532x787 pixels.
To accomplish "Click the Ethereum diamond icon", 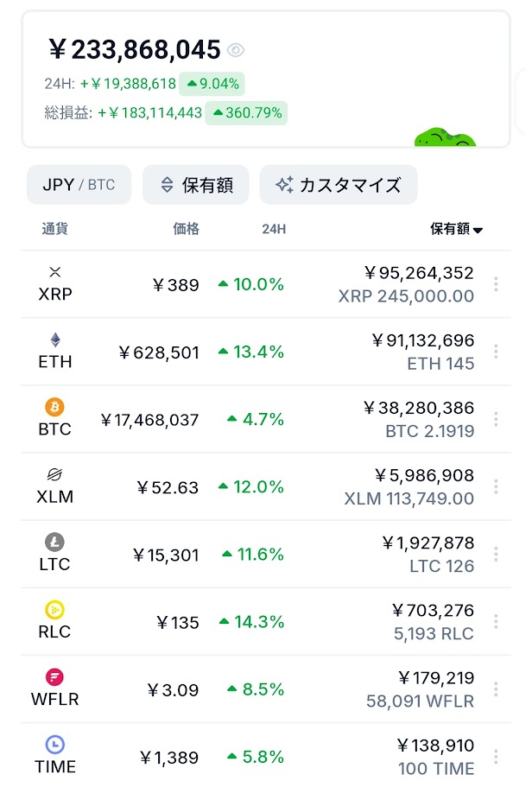I will tap(55, 340).
